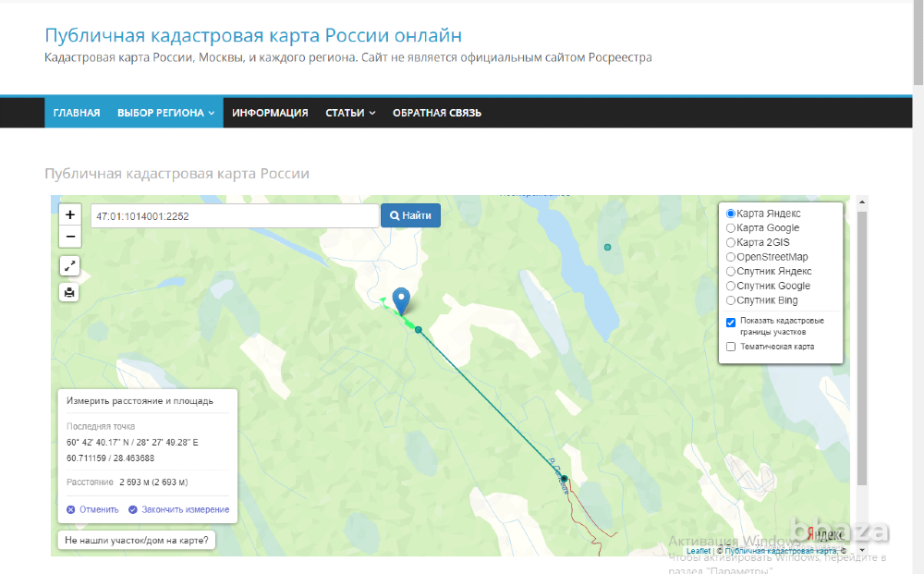Uncheck Показать кадастровые границы участков
This screenshot has width=924, height=574.
tap(731, 323)
